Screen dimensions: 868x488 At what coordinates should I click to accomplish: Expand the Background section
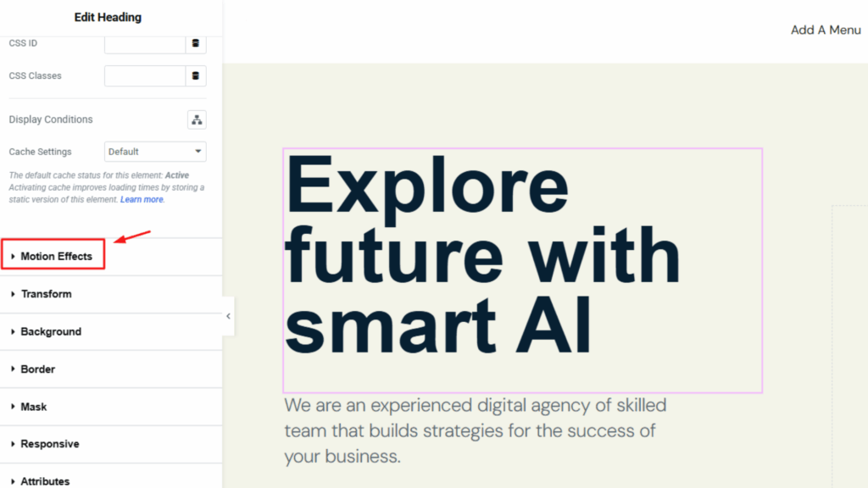coord(51,331)
